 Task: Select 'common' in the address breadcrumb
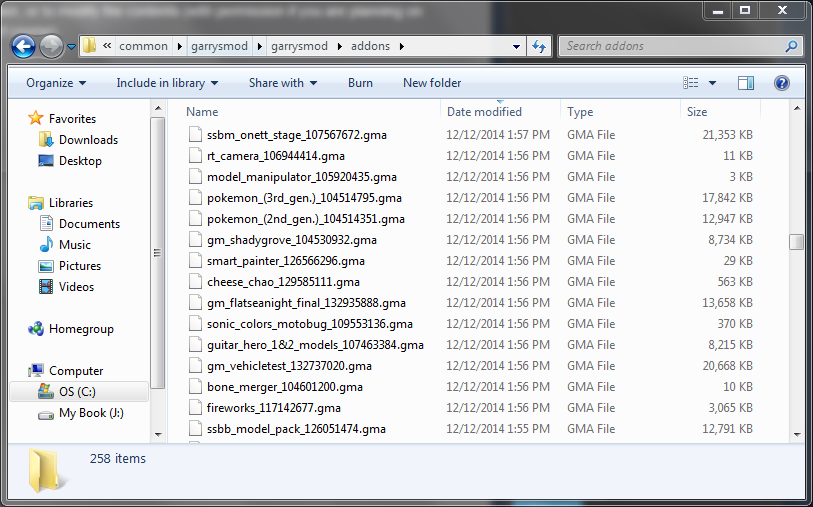(x=144, y=46)
